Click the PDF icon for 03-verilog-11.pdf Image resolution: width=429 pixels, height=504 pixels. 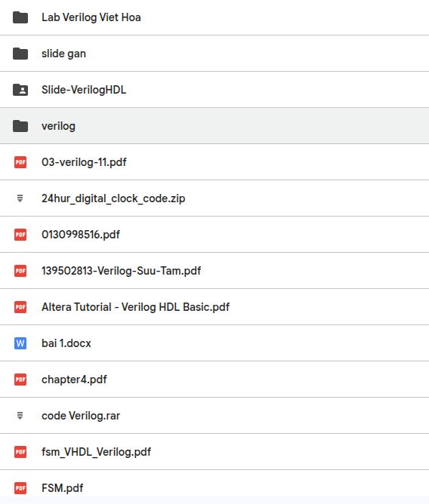point(20,162)
